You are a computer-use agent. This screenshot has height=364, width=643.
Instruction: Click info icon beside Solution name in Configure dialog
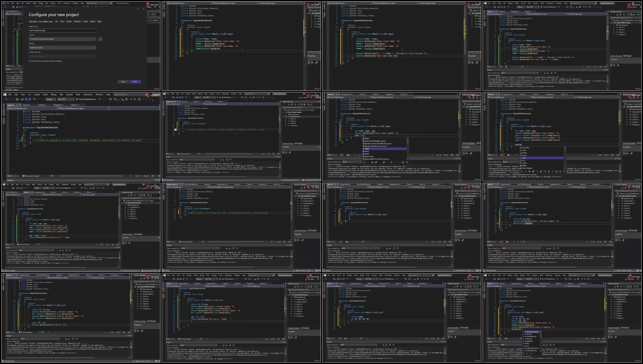click(40, 52)
